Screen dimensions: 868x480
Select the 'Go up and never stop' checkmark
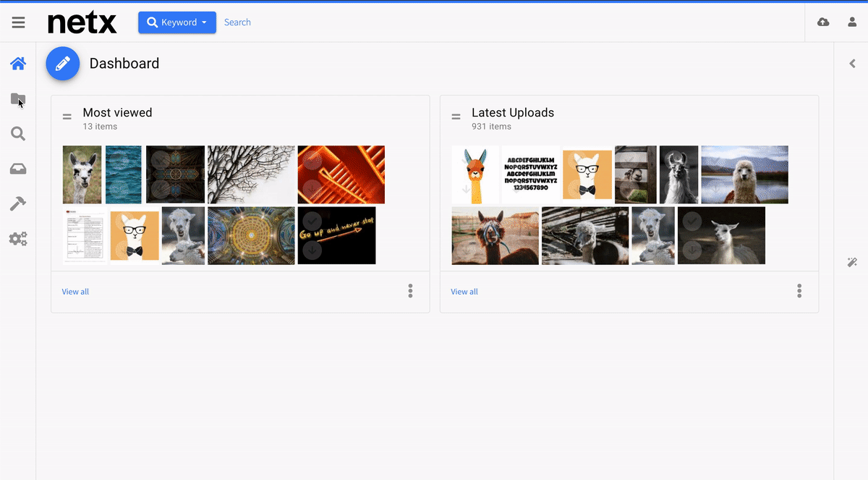click(312, 221)
